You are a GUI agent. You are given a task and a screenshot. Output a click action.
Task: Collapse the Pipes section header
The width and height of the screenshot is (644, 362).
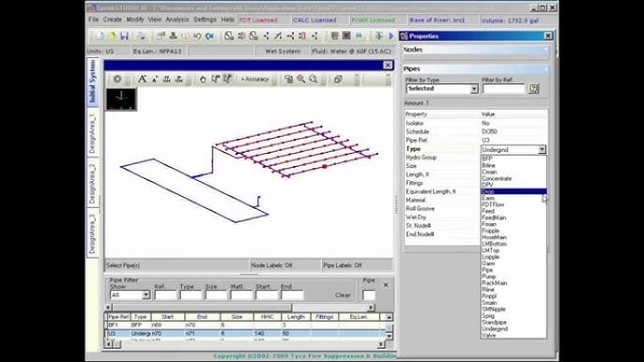(x=475, y=68)
